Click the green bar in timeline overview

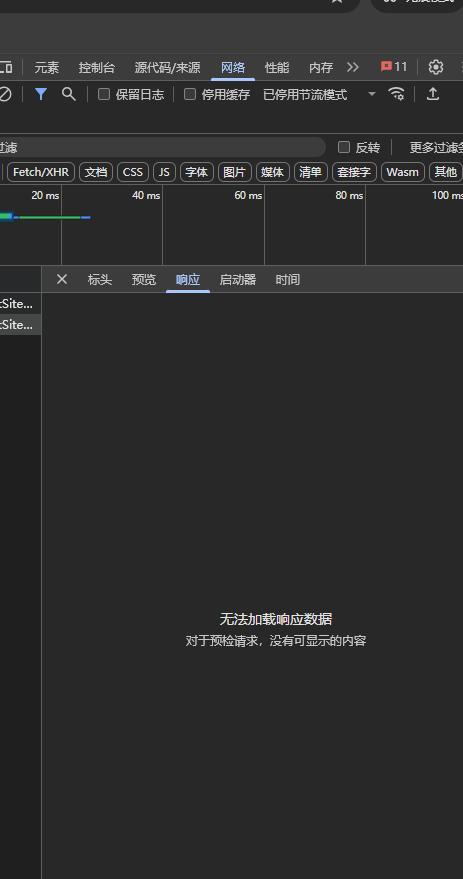(49, 217)
